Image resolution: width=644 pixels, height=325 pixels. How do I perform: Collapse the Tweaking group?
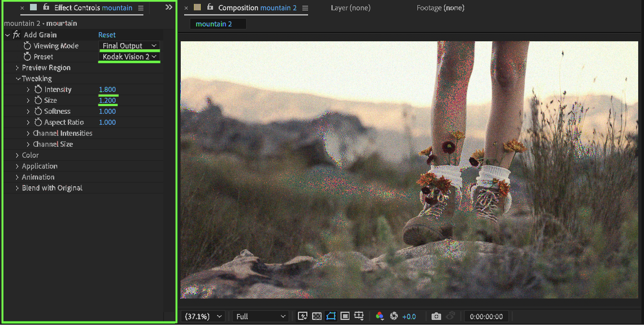coord(18,79)
